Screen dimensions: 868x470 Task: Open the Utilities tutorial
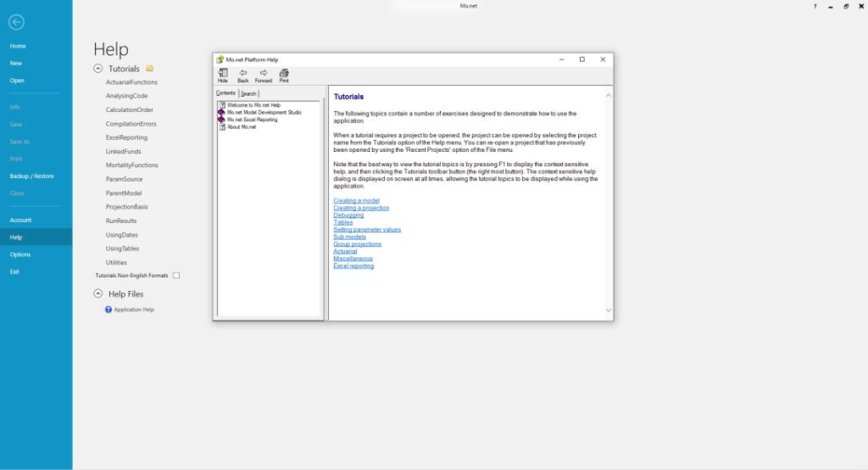tap(116, 263)
